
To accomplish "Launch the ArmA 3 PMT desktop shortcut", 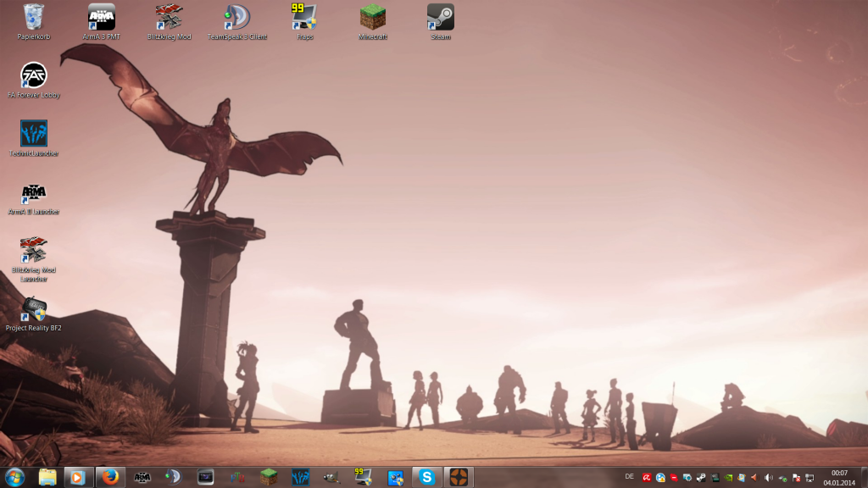I will pos(102,21).
